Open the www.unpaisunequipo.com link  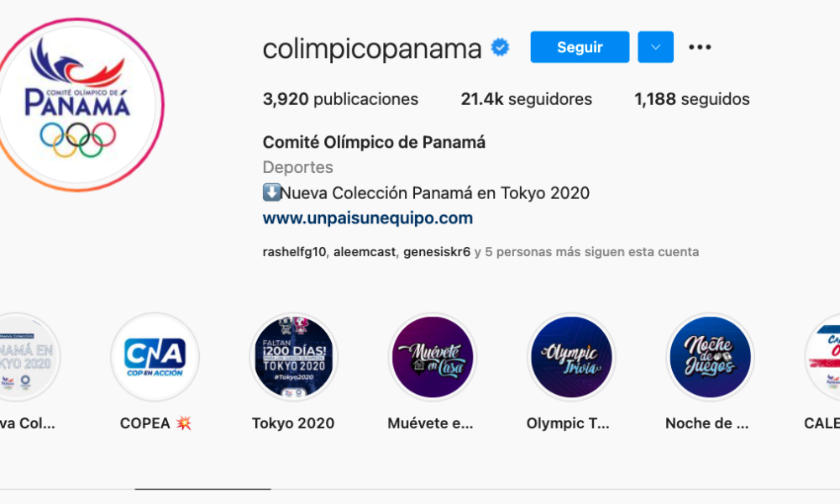(368, 218)
